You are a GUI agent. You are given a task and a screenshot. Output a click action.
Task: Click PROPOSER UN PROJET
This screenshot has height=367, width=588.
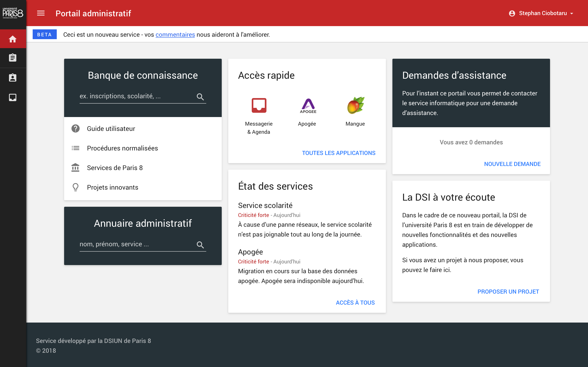(508, 291)
